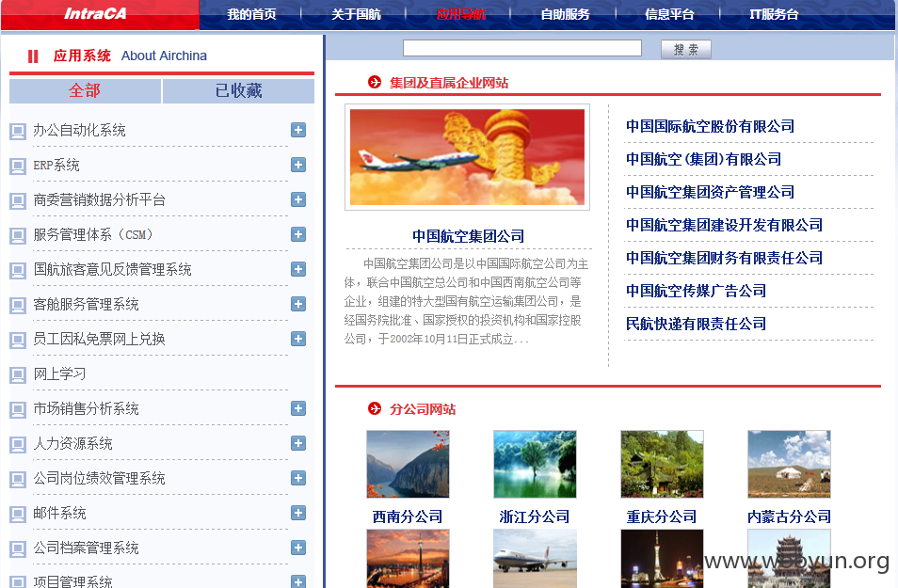Focus the search text field
This screenshot has height=588, width=898.
tap(522, 48)
